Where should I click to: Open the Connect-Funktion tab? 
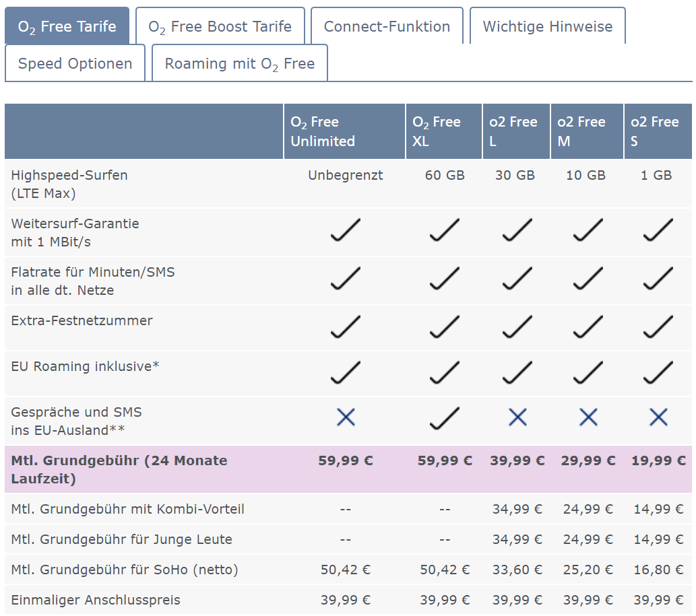coord(387,26)
